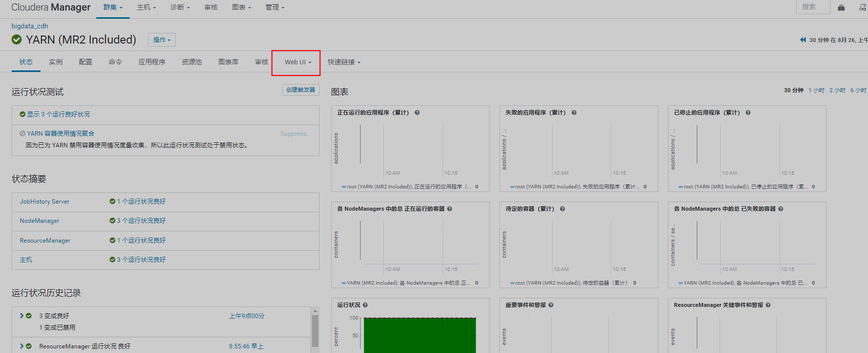Open the 群集 dropdown menu

pos(113,8)
